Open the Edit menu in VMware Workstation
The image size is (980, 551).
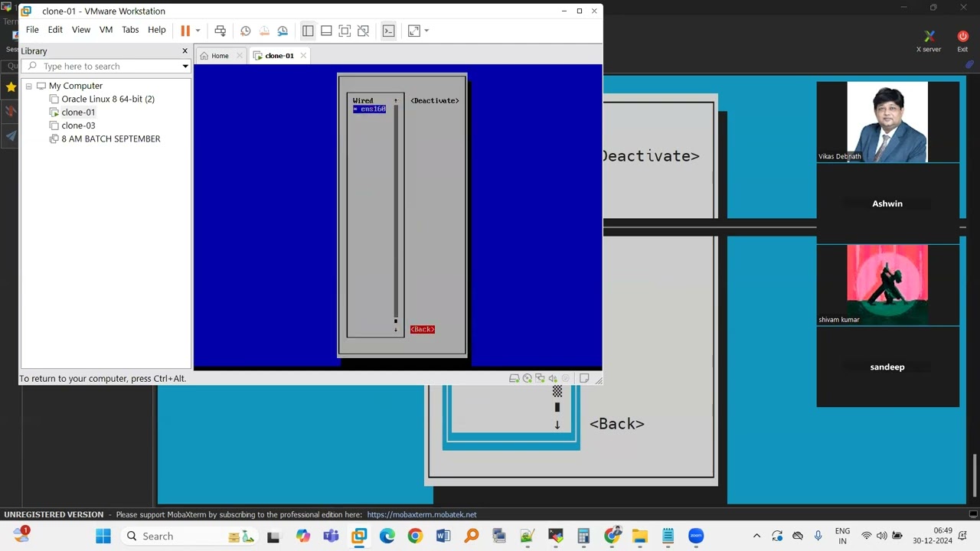[x=55, y=30]
